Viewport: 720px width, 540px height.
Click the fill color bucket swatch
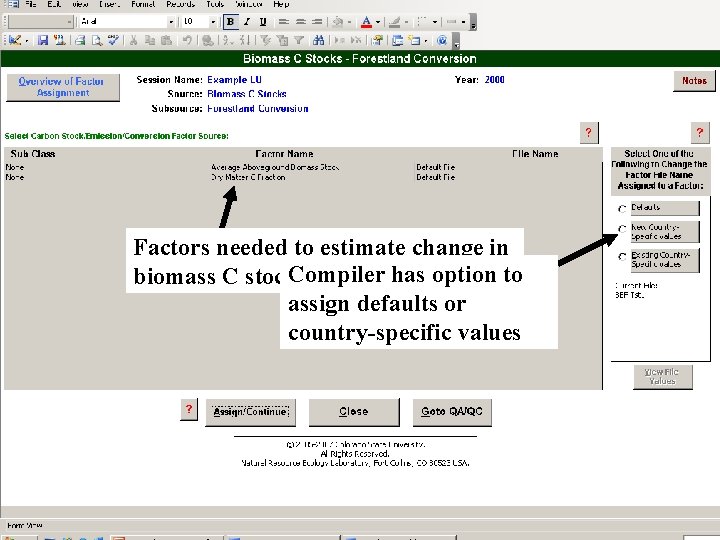point(338,22)
